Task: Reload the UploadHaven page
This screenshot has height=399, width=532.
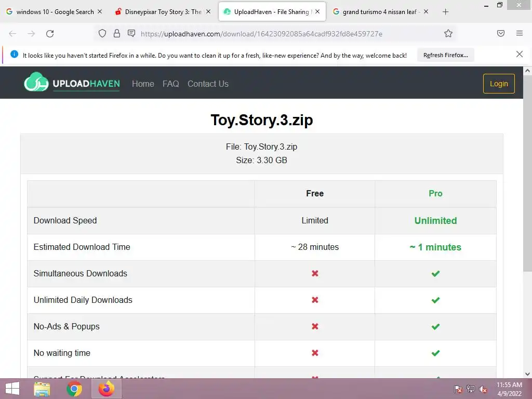Action: 50,34
